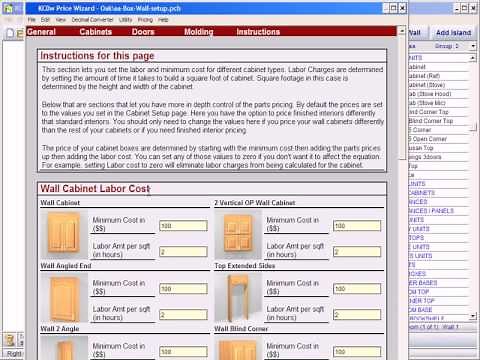Focus Top Extended Sides Labor Amt field
This screenshot has width=480, height=360.
[x=357, y=315]
